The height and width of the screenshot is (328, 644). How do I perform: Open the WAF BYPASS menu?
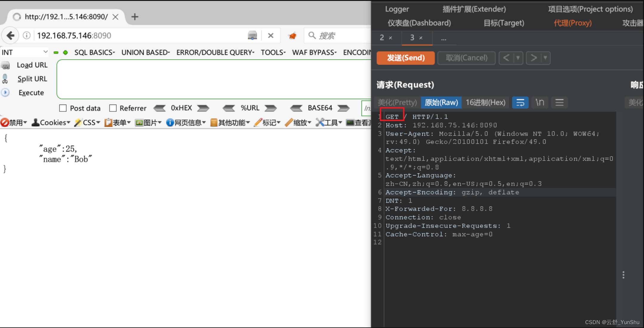click(x=314, y=52)
